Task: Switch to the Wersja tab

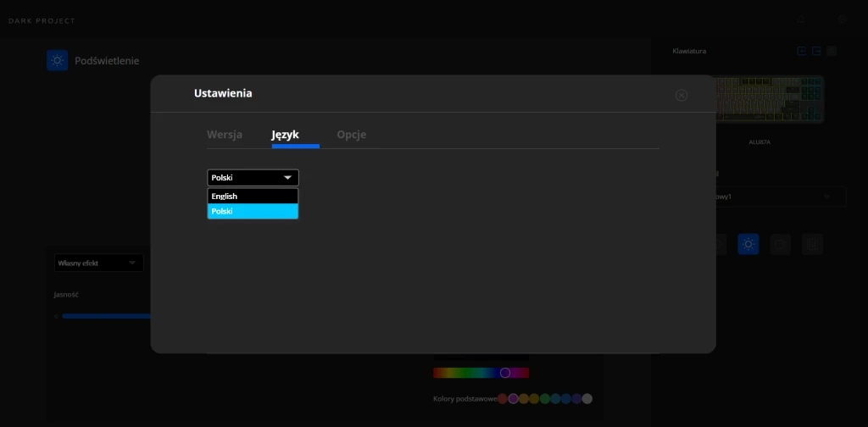Action: [225, 135]
